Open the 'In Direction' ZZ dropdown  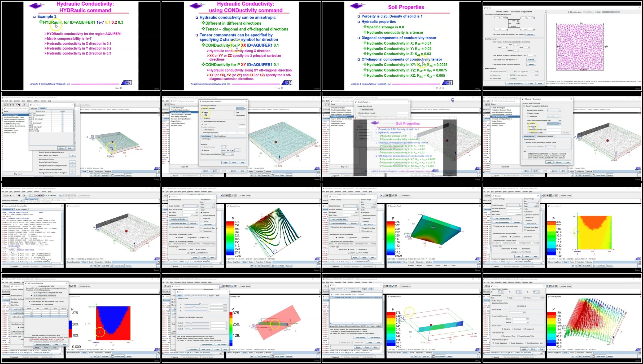click(x=560, y=124)
